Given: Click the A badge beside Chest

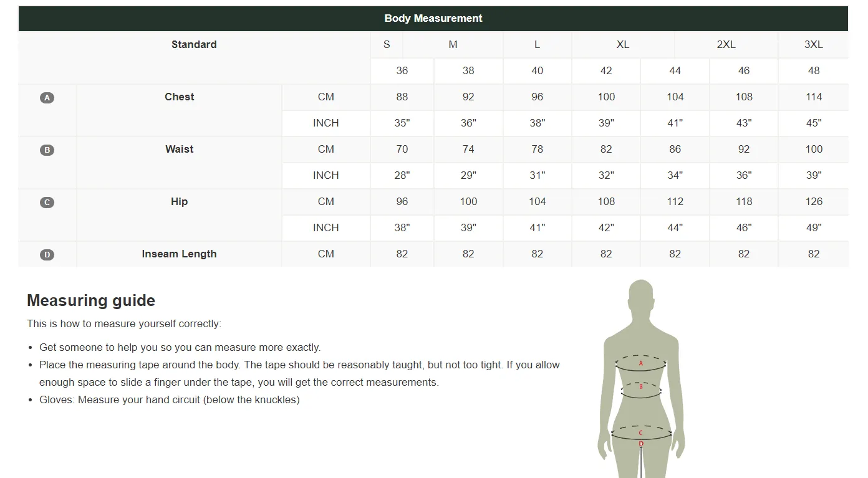Looking at the screenshot, I should pyautogui.click(x=47, y=98).
